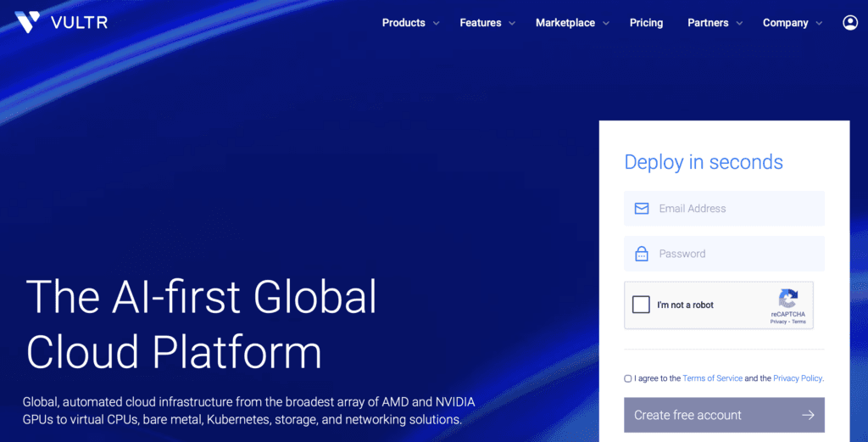The height and width of the screenshot is (442, 868).
Task: Open the Privacy Policy link
Action: tap(798, 378)
